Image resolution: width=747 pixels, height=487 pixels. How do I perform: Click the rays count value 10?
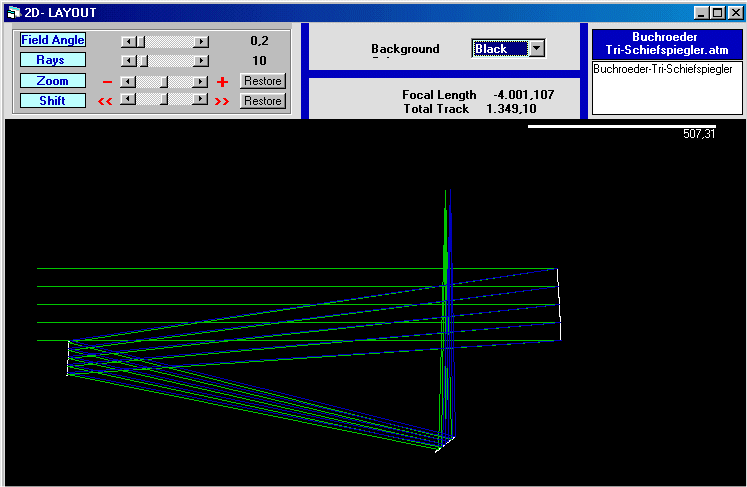click(x=259, y=61)
